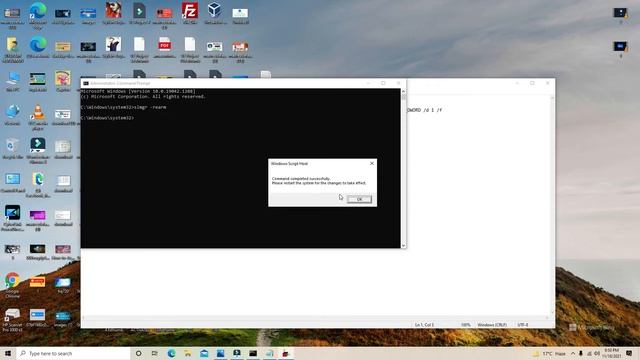The width and height of the screenshot is (640, 360).
Task: Open the weather widget showing 17°C Haze
Action: [549, 353]
